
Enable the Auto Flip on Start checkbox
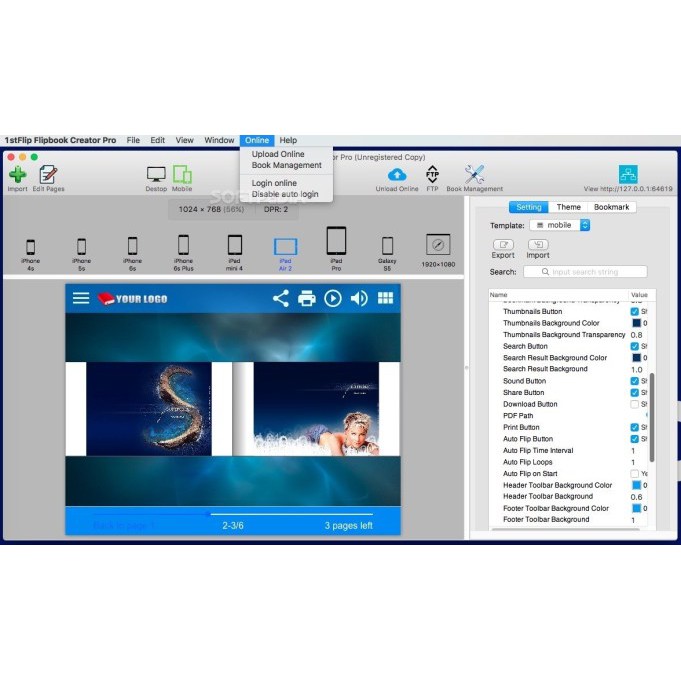635,474
